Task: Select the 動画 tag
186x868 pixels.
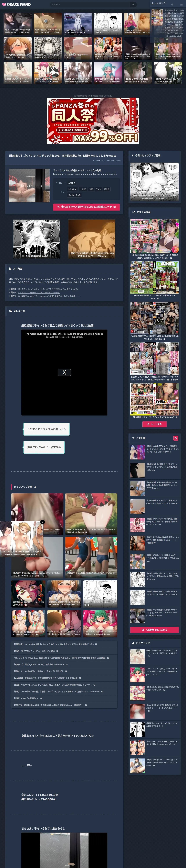Action: click(91, 189)
